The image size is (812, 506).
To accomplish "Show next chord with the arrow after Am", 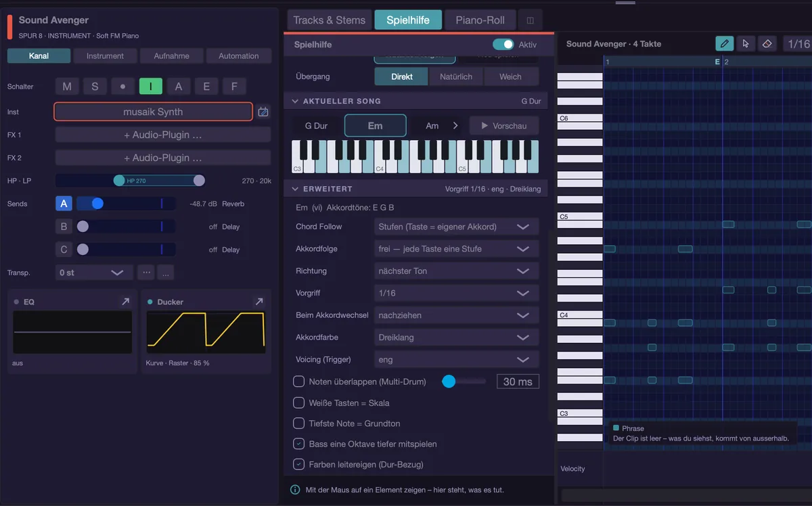I will point(455,126).
